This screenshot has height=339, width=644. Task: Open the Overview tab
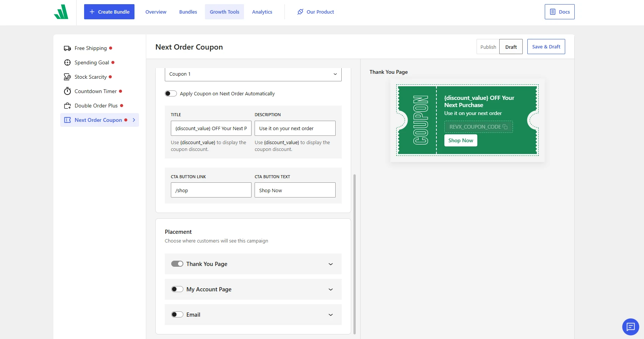[156, 12]
